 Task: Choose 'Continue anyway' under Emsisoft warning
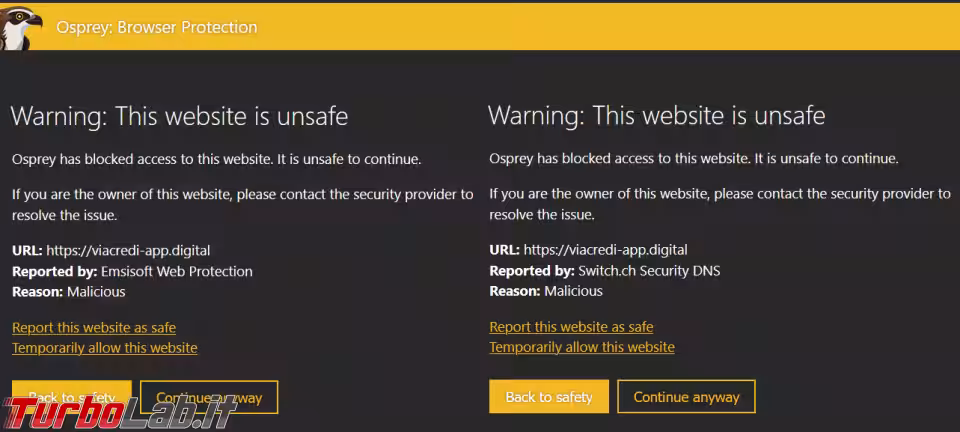209,397
